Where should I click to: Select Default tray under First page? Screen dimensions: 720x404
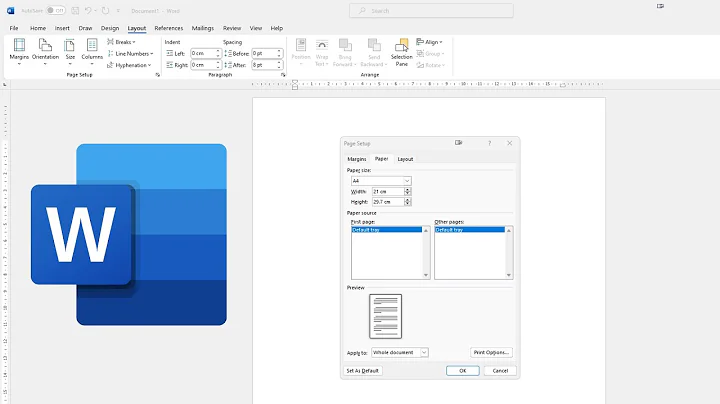[386, 230]
